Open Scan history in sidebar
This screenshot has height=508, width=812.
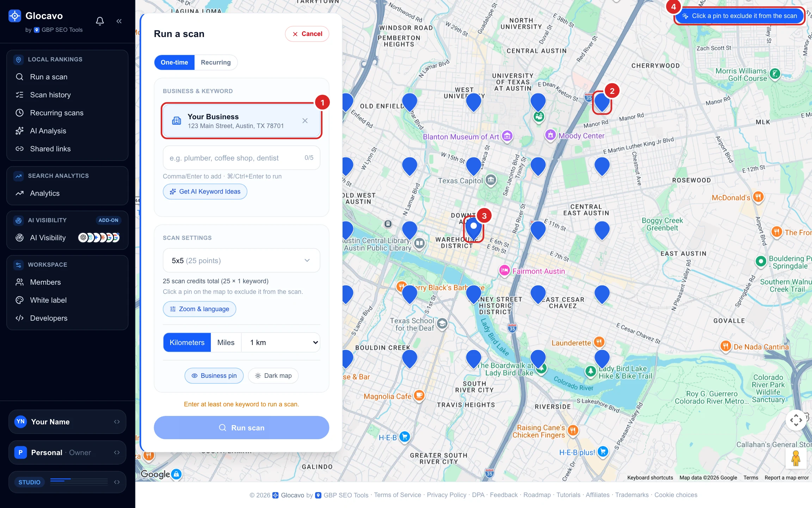pos(50,95)
